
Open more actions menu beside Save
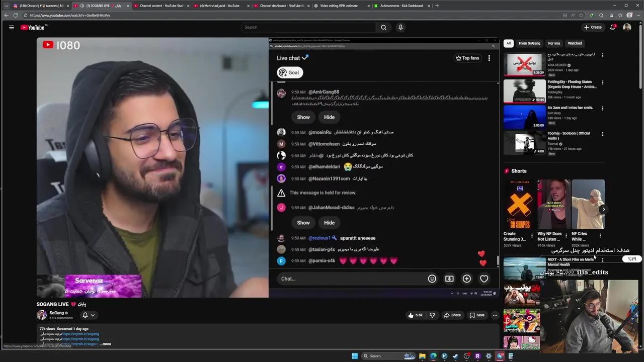495,315
